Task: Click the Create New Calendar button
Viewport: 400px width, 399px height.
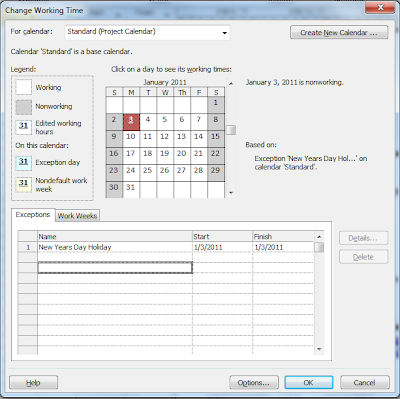Action: [x=339, y=33]
